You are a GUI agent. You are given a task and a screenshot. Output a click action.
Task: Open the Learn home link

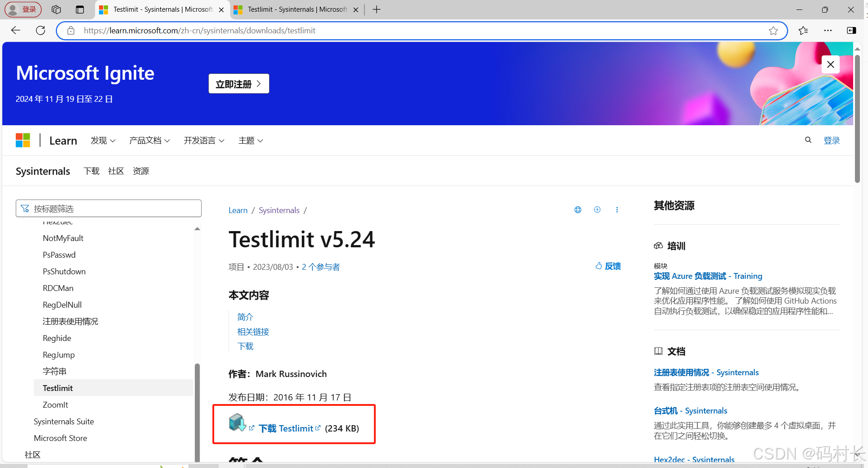tap(63, 141)
